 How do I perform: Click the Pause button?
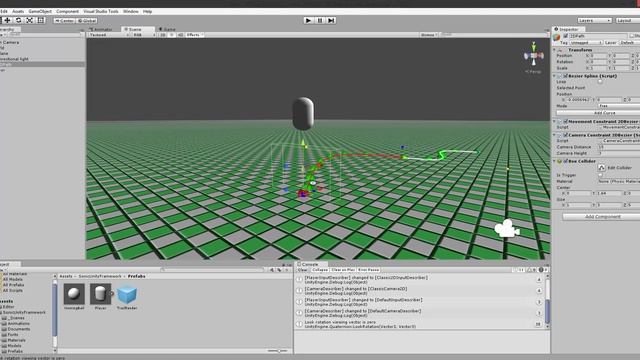[x=320, y=20]
